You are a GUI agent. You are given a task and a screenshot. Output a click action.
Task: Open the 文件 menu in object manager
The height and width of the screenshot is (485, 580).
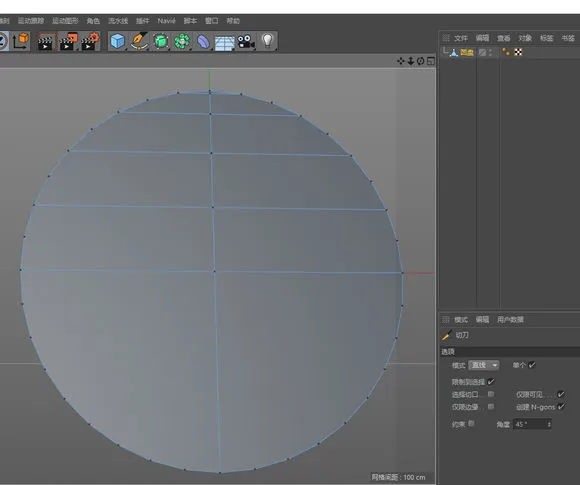[x=461, y=38]
